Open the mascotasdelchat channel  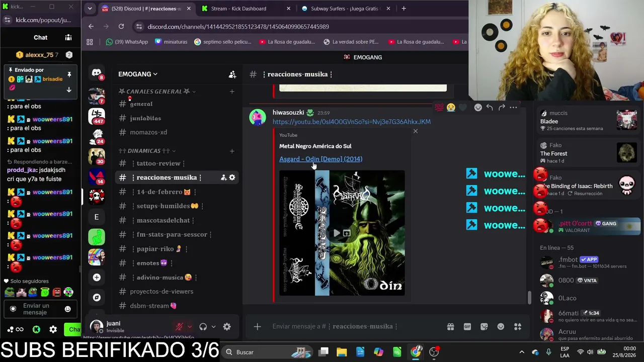point(176,220)
